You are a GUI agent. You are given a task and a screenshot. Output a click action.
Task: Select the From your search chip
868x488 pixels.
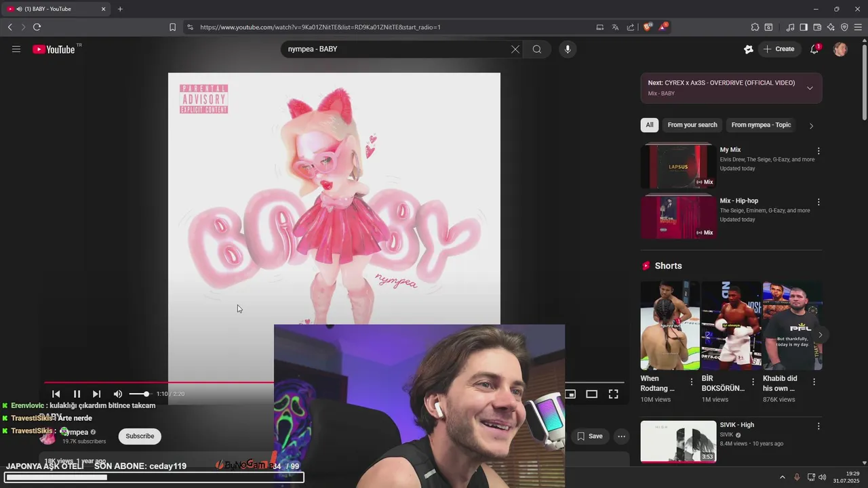pyautogui.click(x=692, y=125)
